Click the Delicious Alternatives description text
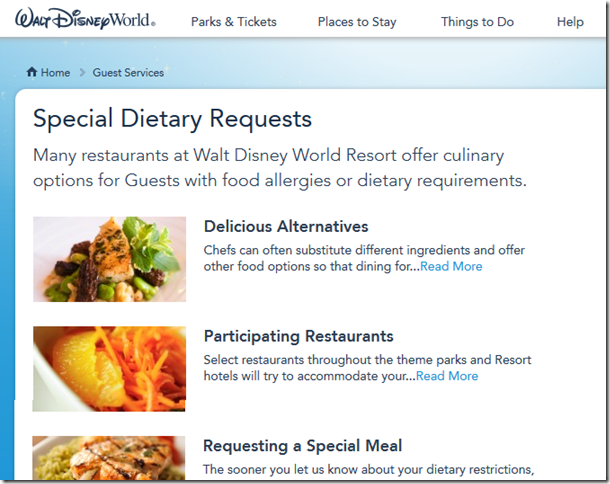610x484 pixels. (364, 258)
